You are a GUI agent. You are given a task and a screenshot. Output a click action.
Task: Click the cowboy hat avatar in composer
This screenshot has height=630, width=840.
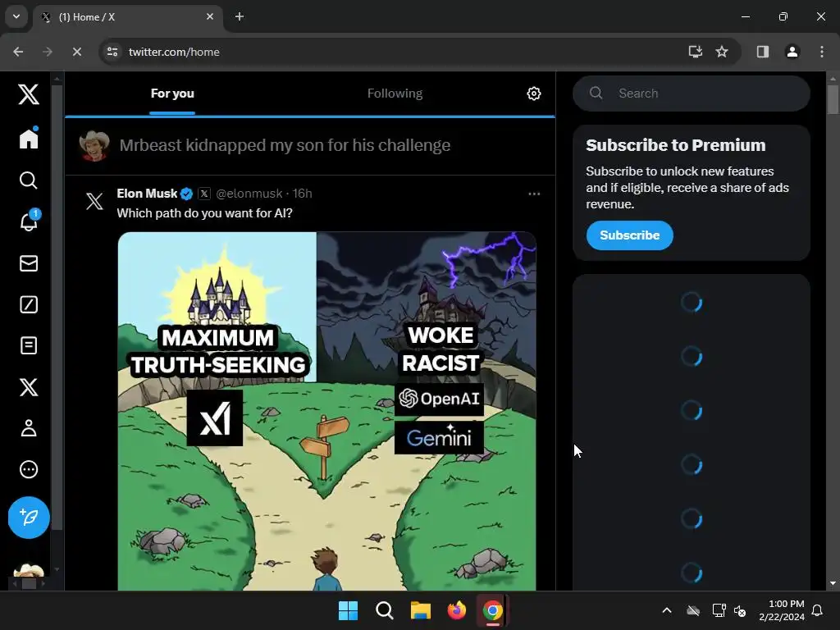tap(94, 145)
